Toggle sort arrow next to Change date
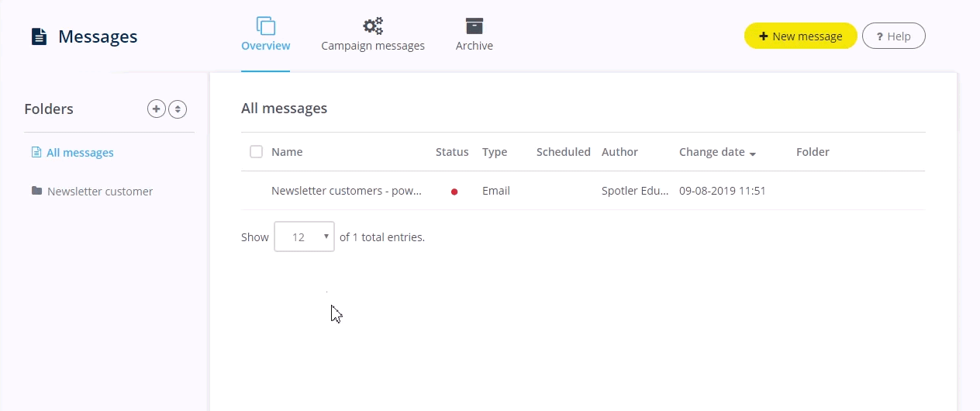 point(752,154)
